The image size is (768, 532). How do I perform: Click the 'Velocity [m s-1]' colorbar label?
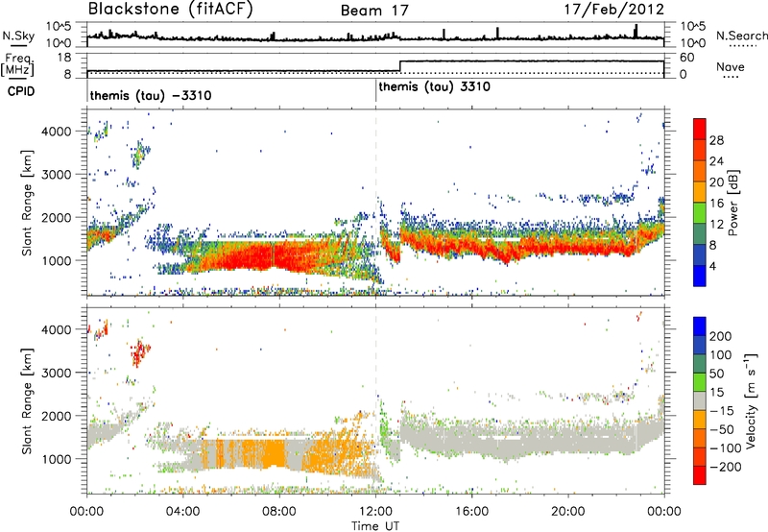point(751,400)
